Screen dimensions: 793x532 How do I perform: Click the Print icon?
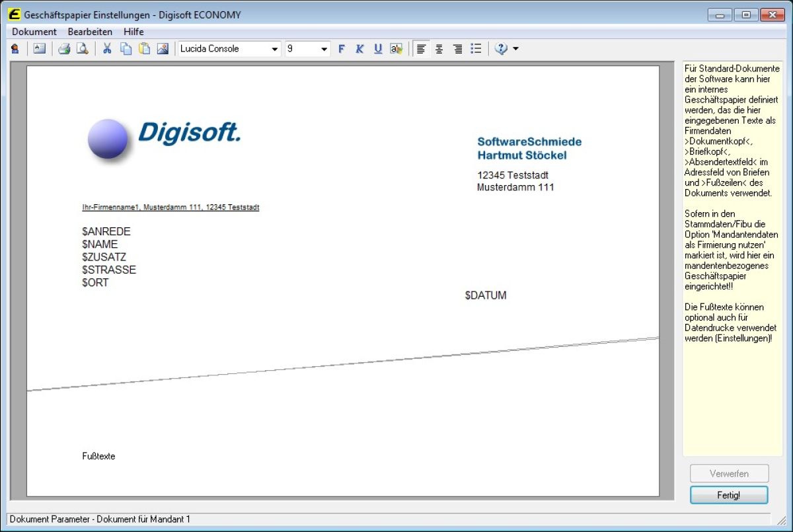pyautogui.click(x=64, y=49)
